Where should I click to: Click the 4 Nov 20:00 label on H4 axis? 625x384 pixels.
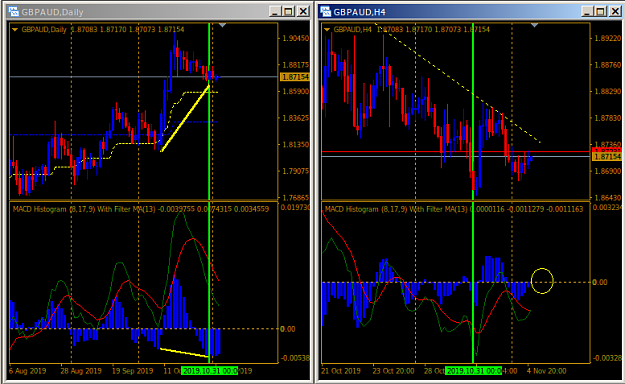click(x=546, y=371)
